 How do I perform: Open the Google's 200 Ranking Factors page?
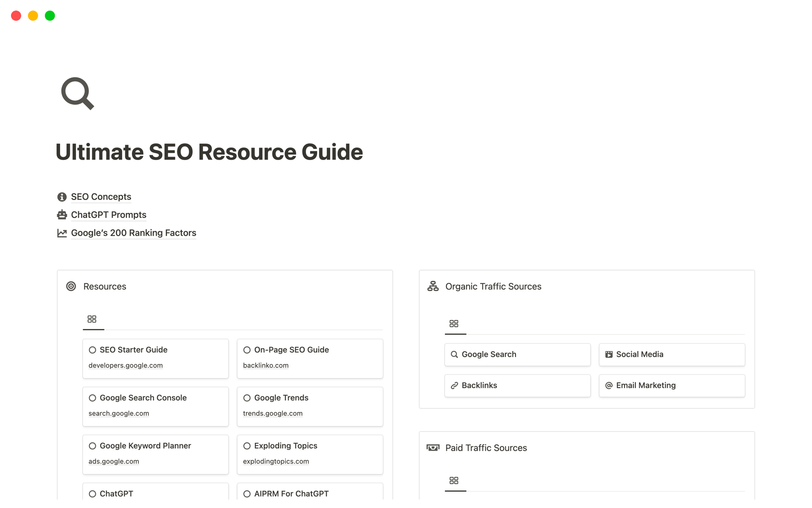coord(133,233)
